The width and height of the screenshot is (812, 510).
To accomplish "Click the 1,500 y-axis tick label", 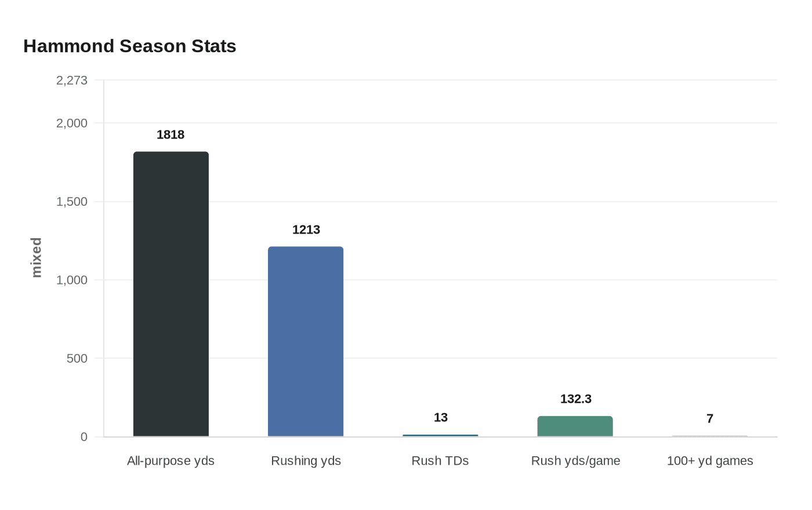I will click(72, 202).
